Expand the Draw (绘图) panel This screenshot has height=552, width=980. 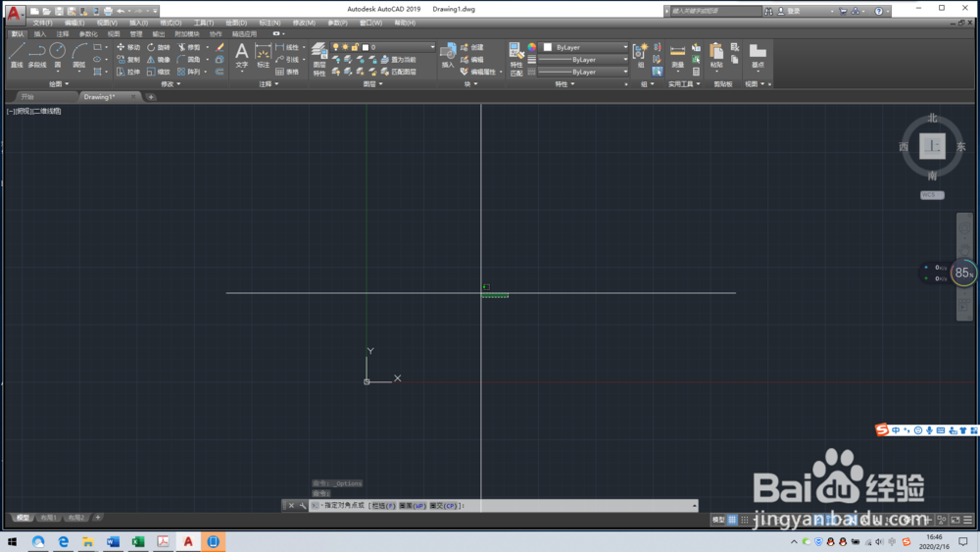[59, 83]
